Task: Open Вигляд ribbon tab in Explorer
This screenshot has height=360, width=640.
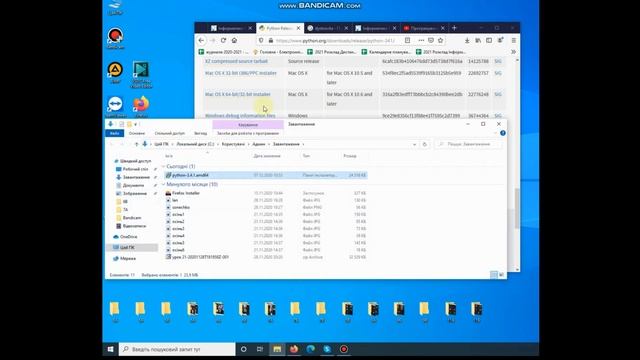Action: pos(200,133)
